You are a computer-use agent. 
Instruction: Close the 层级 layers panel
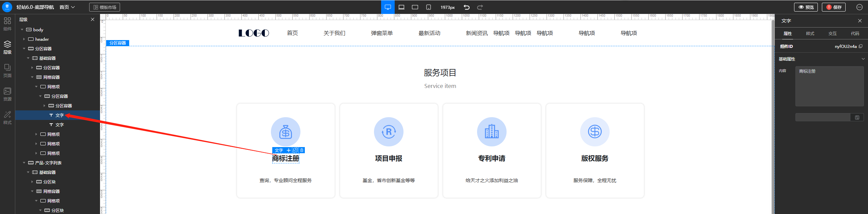93,20
